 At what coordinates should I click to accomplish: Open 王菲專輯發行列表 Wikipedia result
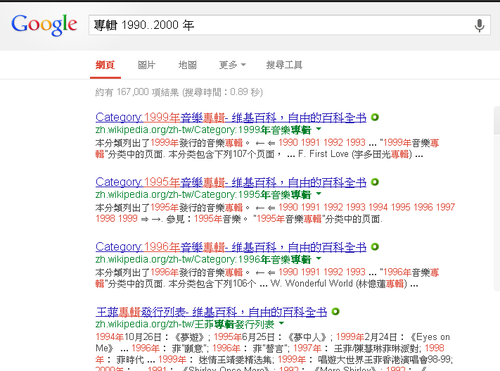coord(211,312)
